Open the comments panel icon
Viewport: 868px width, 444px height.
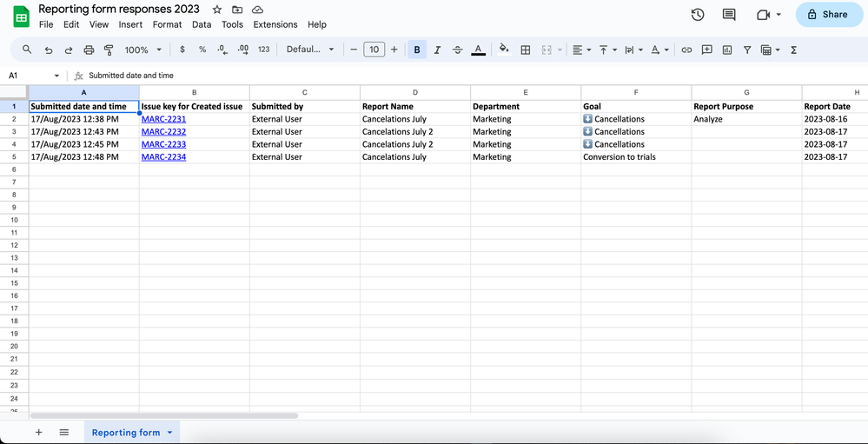[x=729, y=15]
